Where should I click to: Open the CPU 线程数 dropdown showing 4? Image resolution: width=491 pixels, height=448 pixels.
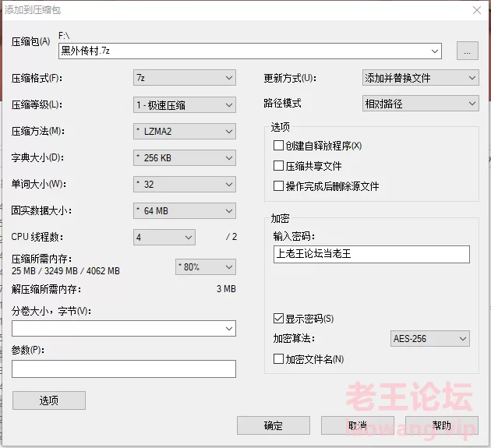164,238
